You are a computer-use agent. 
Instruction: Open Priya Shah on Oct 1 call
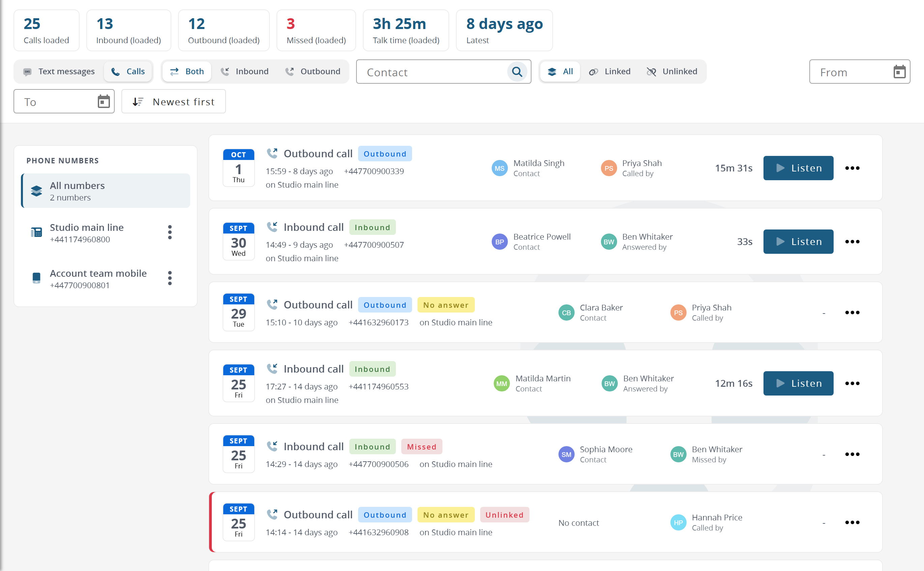click(642, 163)
